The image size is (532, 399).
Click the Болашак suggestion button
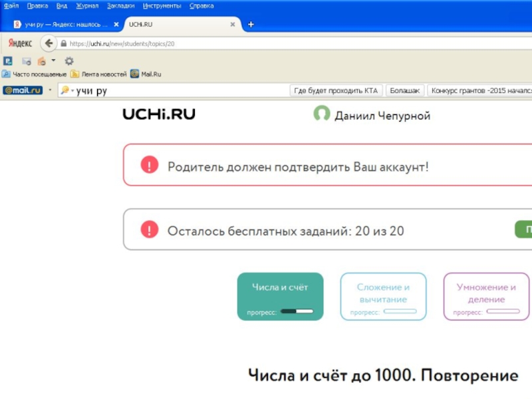point(405,90)
